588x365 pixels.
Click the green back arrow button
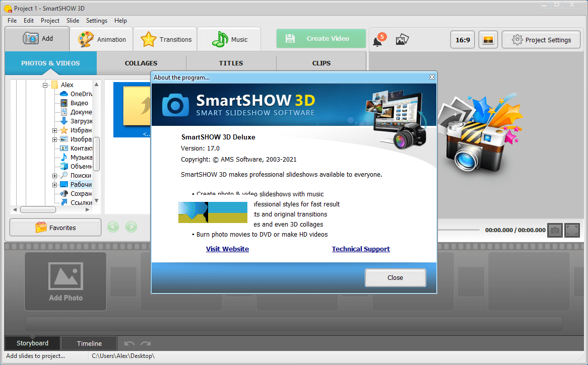coord(113,227)
